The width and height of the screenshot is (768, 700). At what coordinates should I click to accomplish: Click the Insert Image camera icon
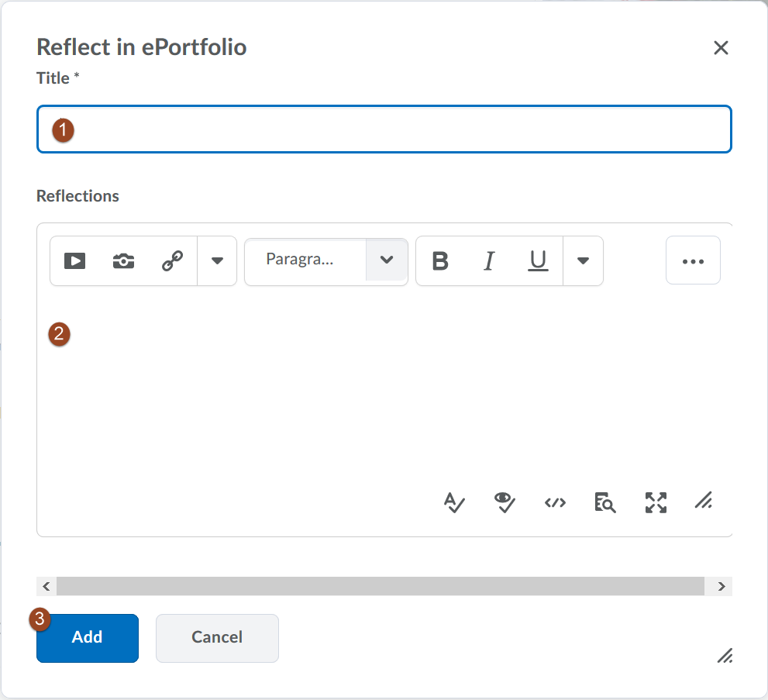[123, 261]
